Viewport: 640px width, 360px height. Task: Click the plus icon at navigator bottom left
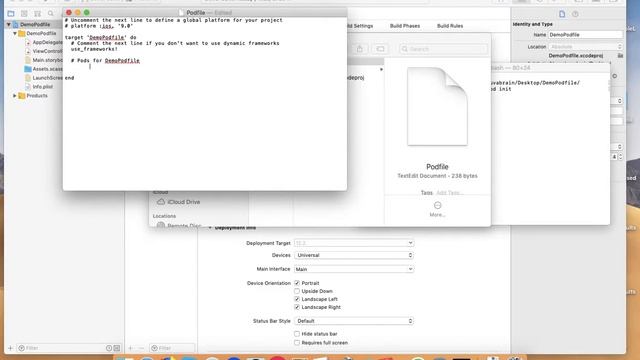[10, 348]
